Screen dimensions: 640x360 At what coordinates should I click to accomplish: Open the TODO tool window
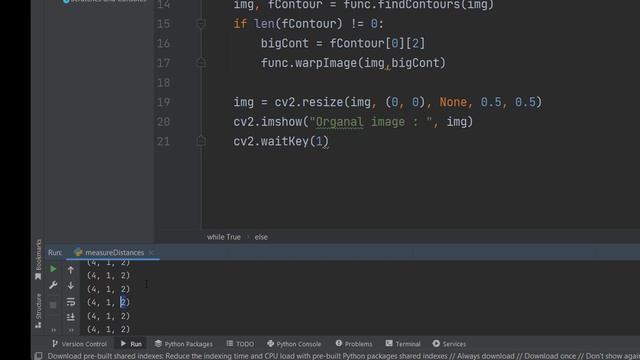point(240,344)
